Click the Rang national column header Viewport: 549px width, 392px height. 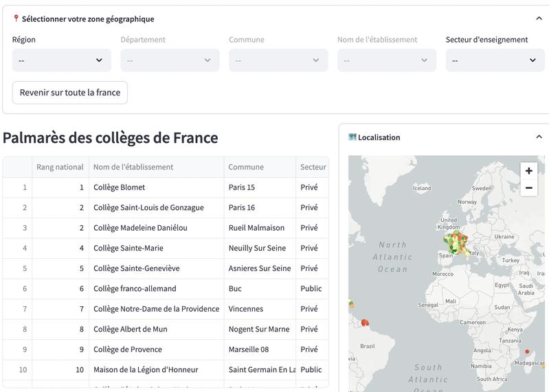tap(60, 167)
